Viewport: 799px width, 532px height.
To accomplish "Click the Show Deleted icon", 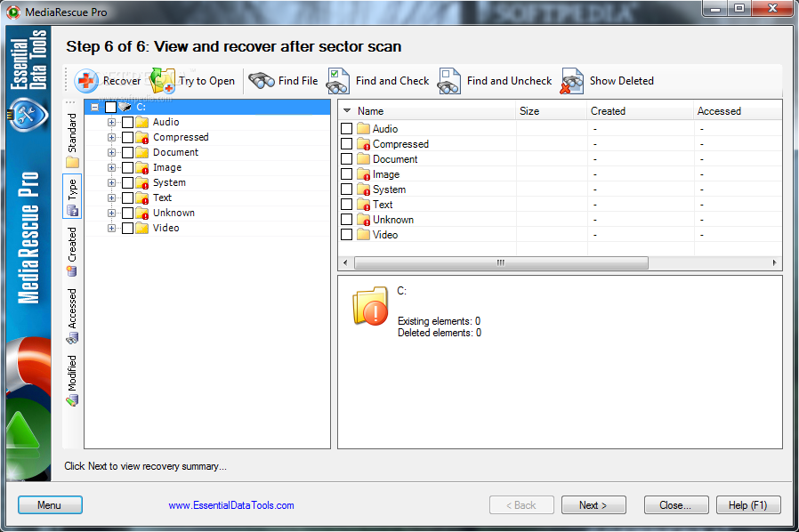I will point(572,81).
